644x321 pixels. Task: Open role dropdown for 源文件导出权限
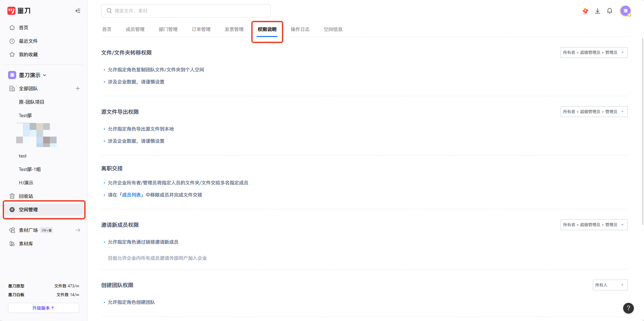594,112
